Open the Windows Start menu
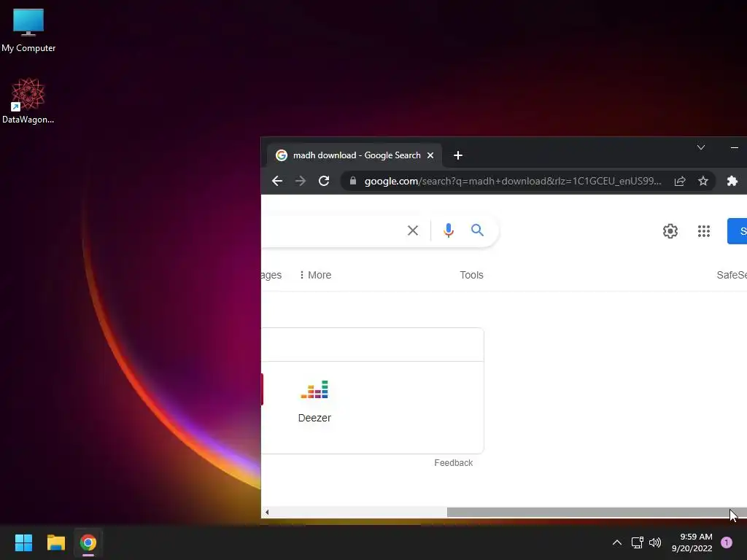The width and height of the screenshot is (747, 560). pyautogui.click(x=23, y=542)
